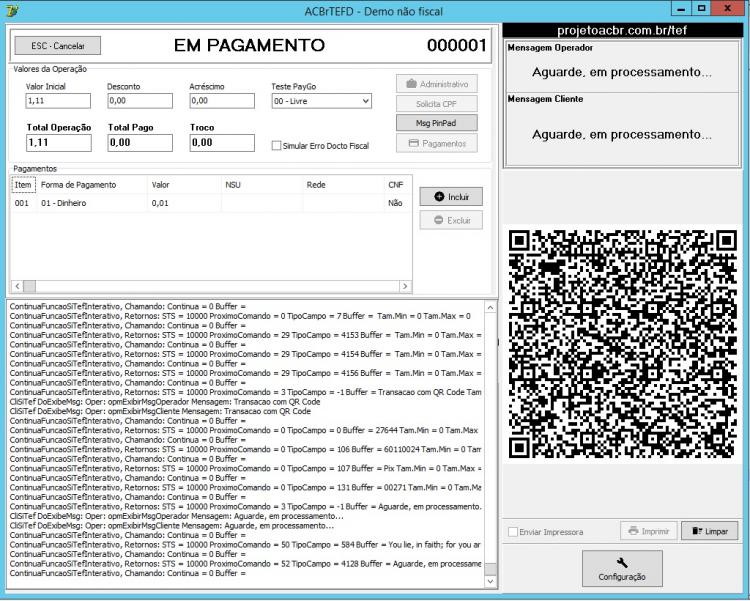The height and width of the screenshot is (601, 750).
Task: Click payments grid left scroll arrow
Action: (x=17, y=286)
